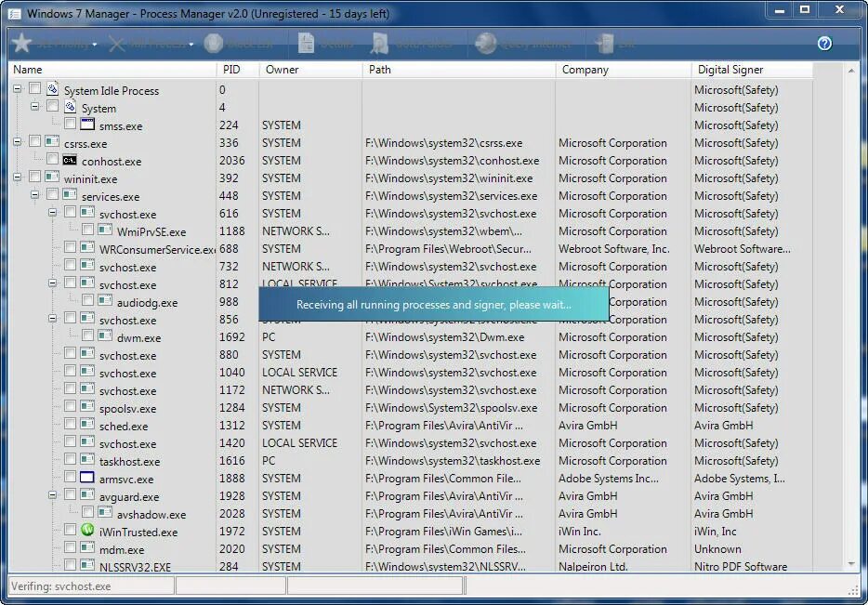
Task: Click the dwm.exe process icon
Action: 105,336
